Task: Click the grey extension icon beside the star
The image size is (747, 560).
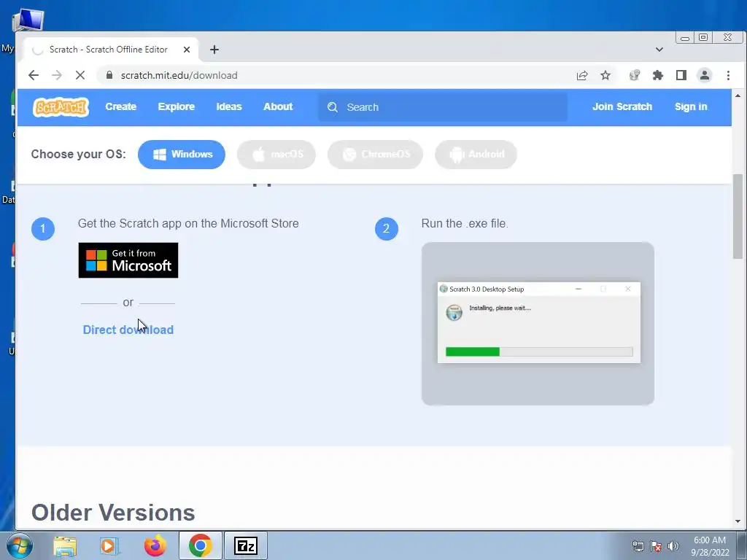Action: 634,75
